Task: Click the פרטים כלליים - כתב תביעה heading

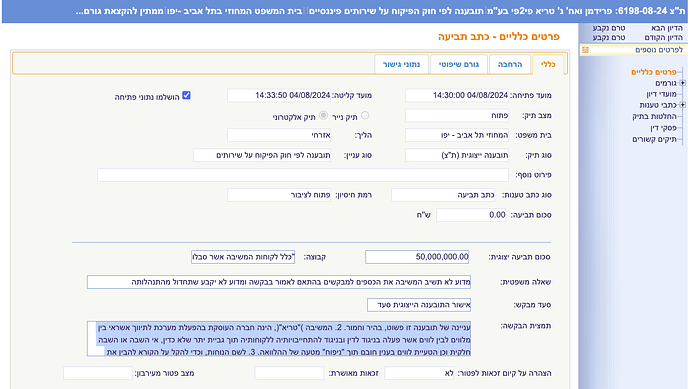Action: click(499, 37)
